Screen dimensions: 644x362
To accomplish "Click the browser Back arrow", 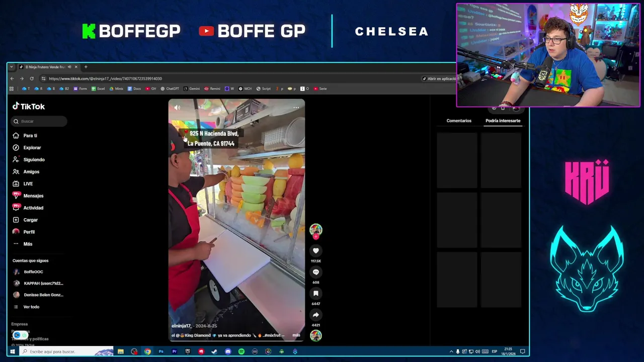I will pyautogui.click(x=12, y=78).
